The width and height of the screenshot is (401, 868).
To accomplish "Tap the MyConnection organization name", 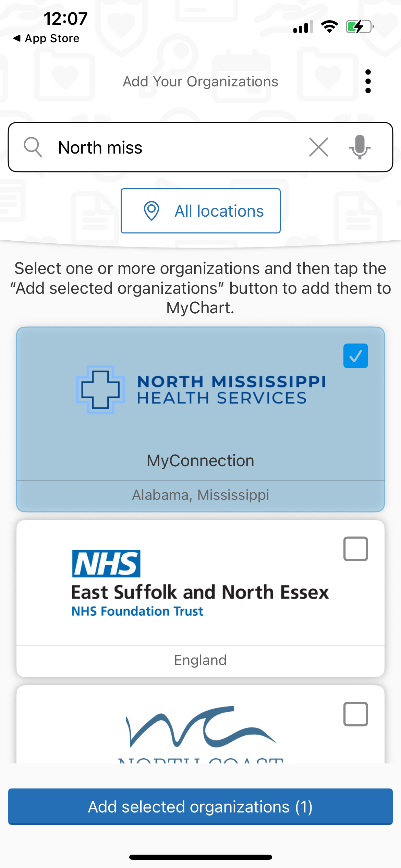I will tap(200, 461).
